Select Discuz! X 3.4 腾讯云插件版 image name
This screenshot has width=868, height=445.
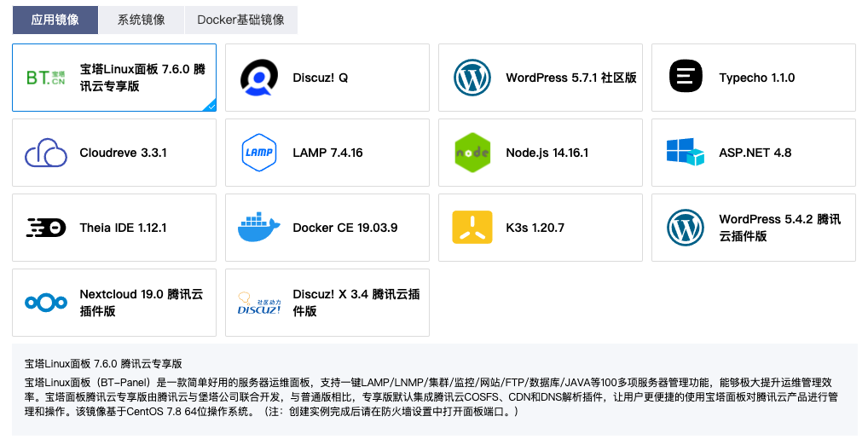[x=356, y=303]
